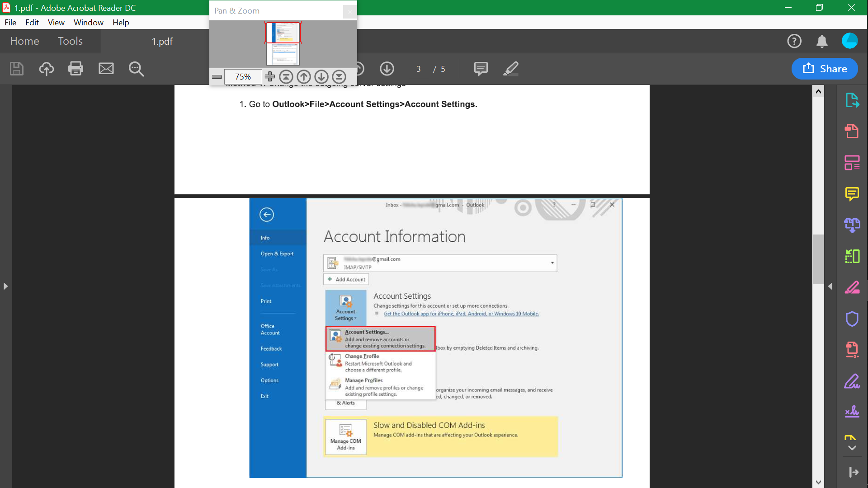Click 'Manage COM Add-ins' text in document
868x488 pixels.
pyautogui.click(x=346, y=445)
